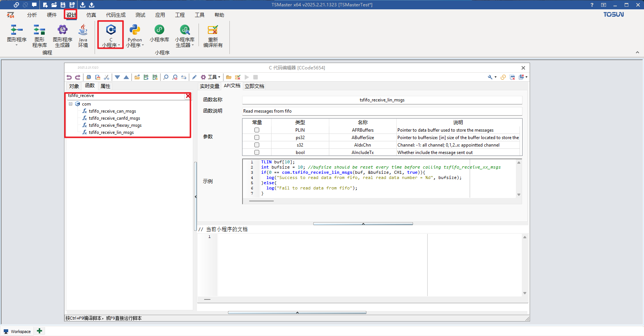Open the 图形程序生成器 tool
644x336 pixels.
(x=62, y=36)
